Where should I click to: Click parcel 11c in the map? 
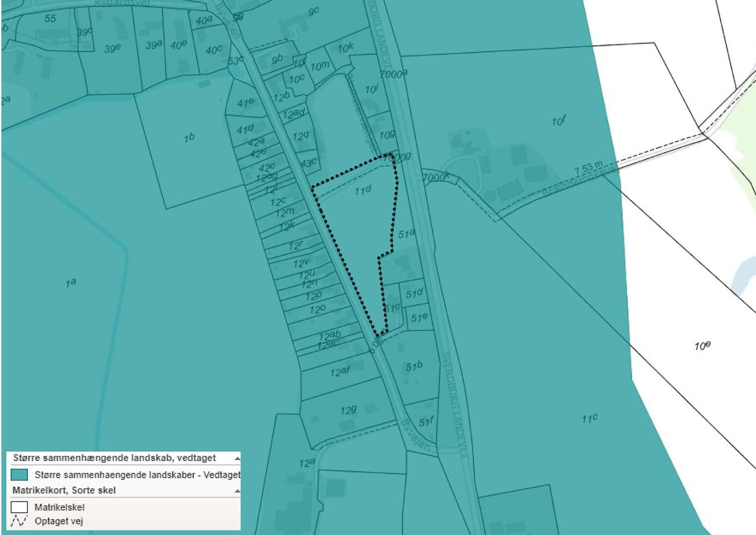pyautogui.click(x=589, y=419)
